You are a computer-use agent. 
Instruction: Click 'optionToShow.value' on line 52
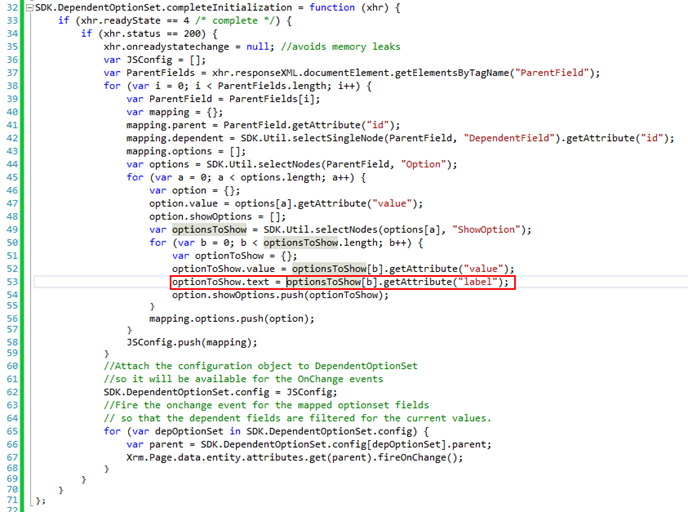(x=223, y=269)
